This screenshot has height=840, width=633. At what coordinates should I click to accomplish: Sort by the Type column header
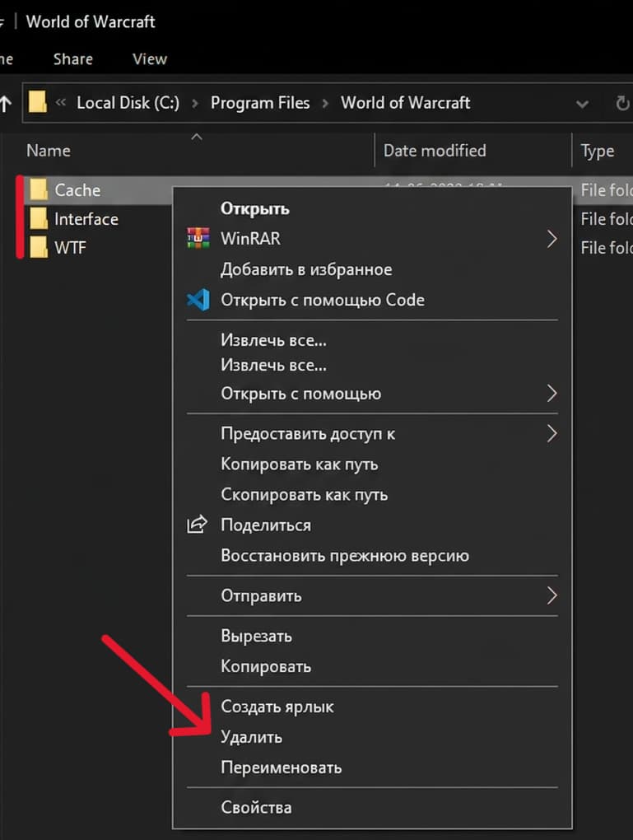pyautogui.click(x=597, y=152)
